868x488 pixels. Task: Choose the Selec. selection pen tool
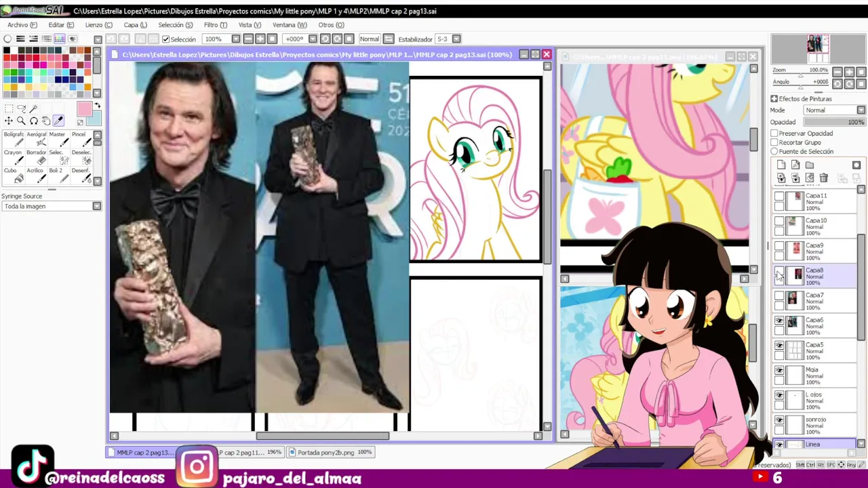[59, 157]
